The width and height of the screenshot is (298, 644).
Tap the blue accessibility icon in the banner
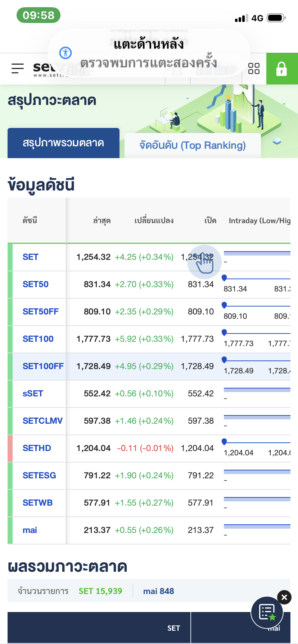66,53
